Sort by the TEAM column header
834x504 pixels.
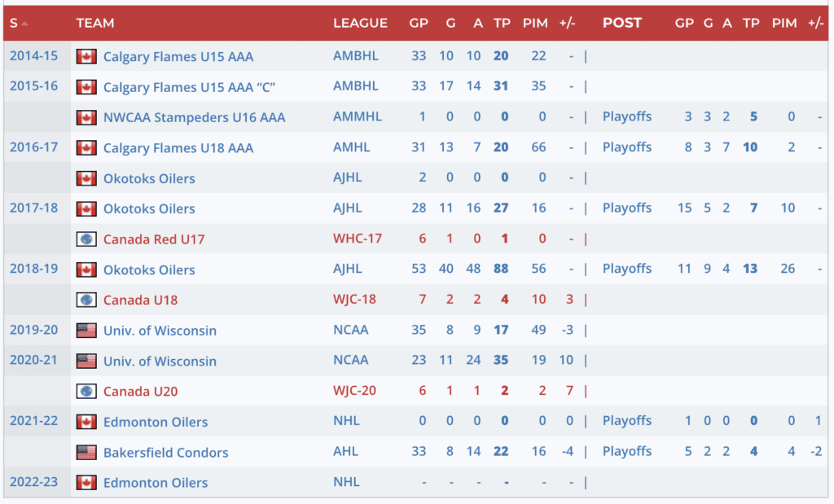[x=95, y=23]
